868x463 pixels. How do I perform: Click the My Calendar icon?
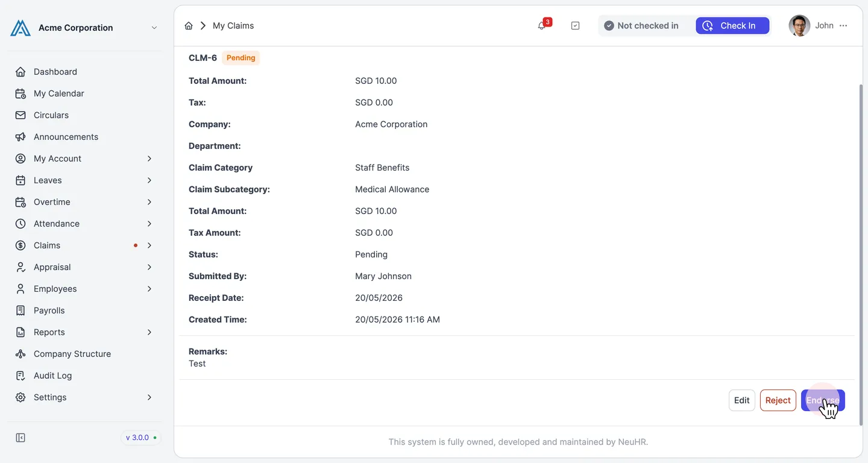coord(20,93)
